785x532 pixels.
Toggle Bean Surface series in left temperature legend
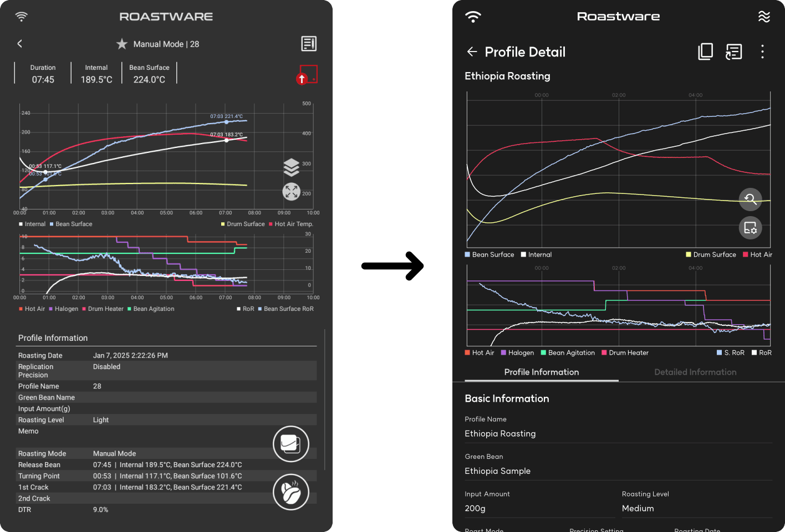point(71,224)
